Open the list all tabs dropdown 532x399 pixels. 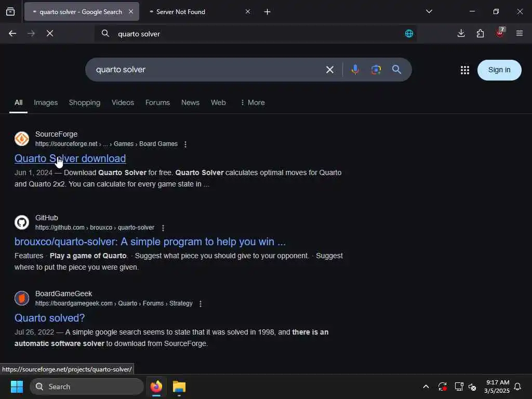click(429, 11)
